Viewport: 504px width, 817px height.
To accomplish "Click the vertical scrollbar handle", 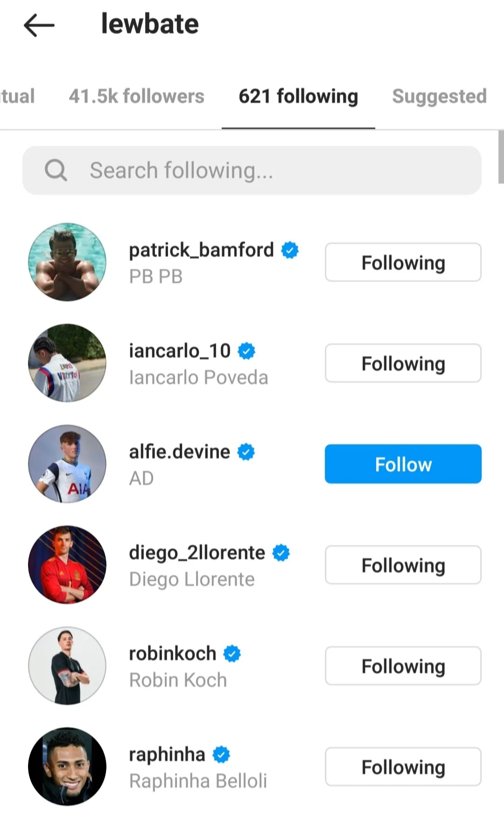I will [501, 157].
